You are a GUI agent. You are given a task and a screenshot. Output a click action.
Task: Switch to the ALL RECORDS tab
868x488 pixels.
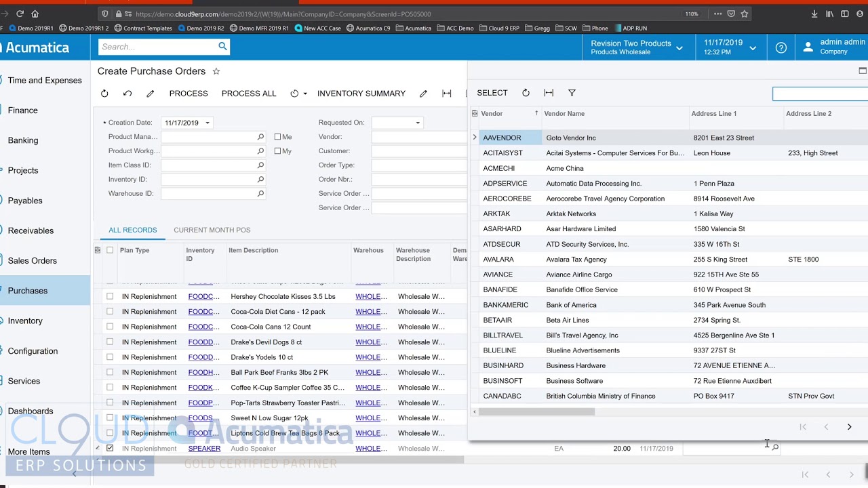132,230
